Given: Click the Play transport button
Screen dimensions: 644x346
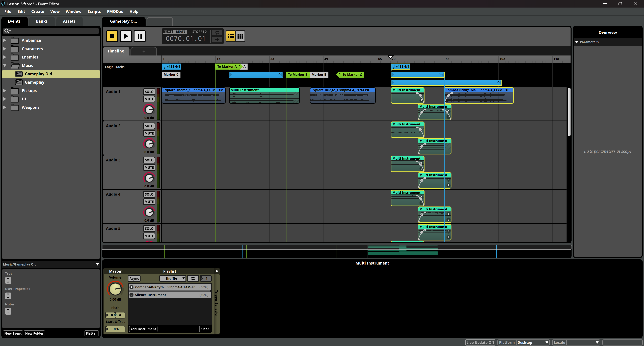Looking at the screenshot, I should click(126, 36).
